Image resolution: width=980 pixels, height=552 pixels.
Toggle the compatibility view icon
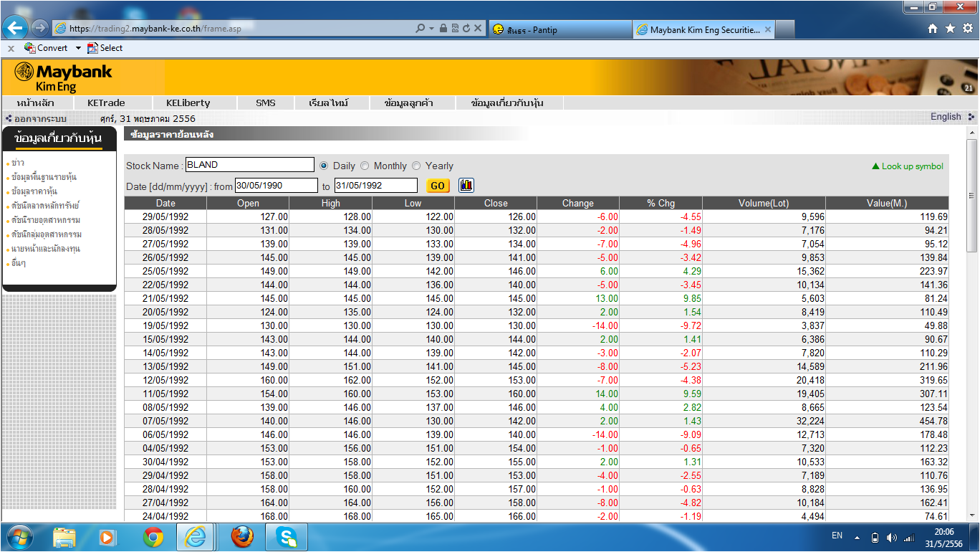(x=455, y=29)
